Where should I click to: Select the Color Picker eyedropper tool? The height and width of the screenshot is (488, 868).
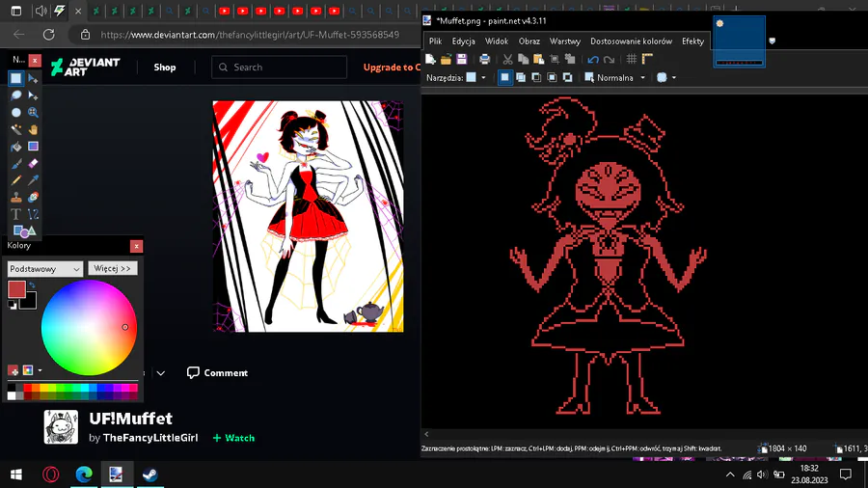[33, 180]
